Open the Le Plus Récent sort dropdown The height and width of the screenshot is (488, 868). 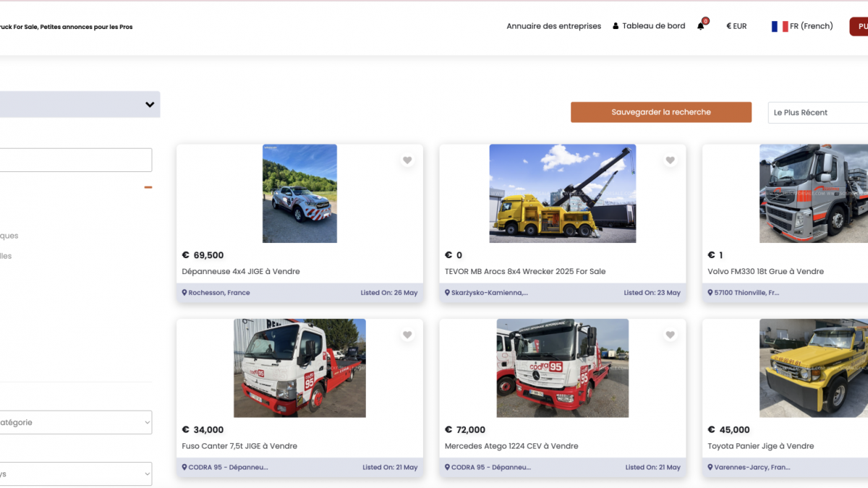click(817, 113)
